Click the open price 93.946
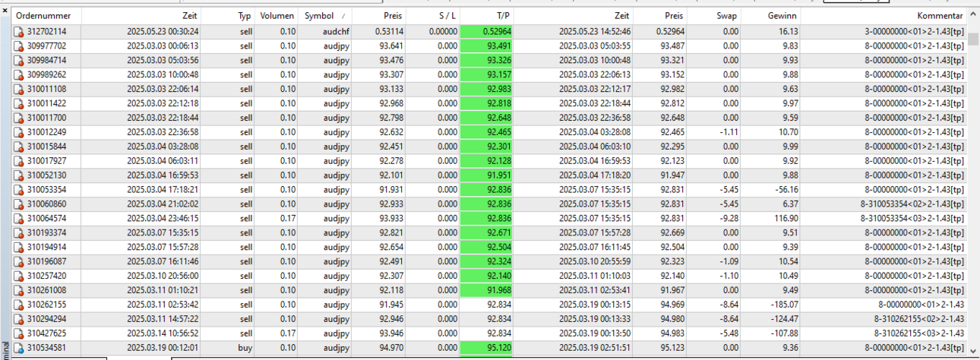 [390, 333]
